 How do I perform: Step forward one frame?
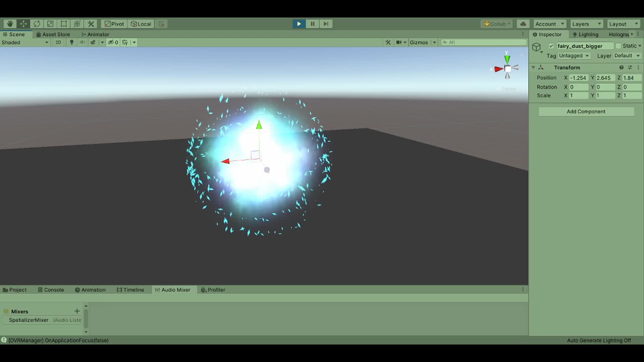326,23
